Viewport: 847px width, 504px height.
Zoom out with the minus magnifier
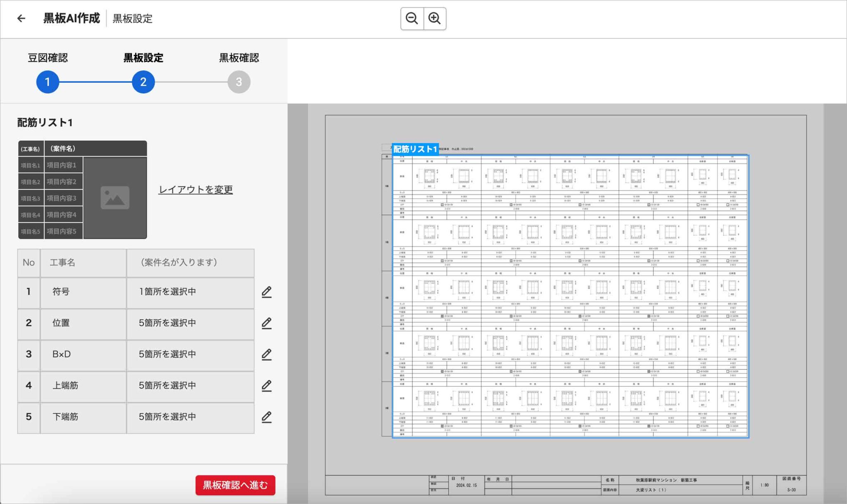tap(412, 19)
